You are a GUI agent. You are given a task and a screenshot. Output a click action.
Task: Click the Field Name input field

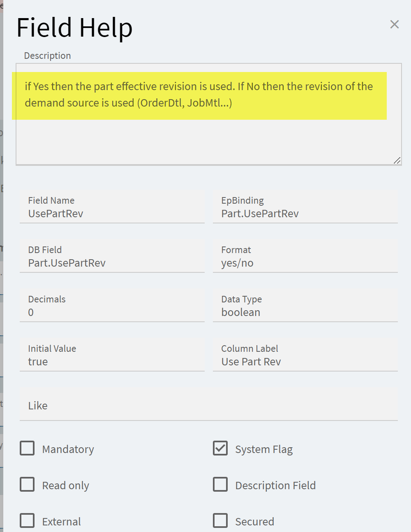pyautogui.click(x=112, y=214)
